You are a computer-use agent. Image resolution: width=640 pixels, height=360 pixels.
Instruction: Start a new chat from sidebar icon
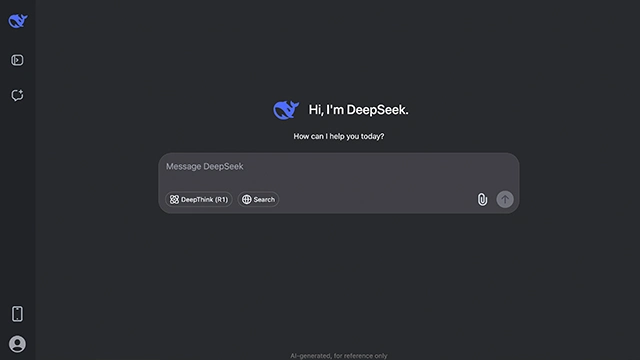17,95
